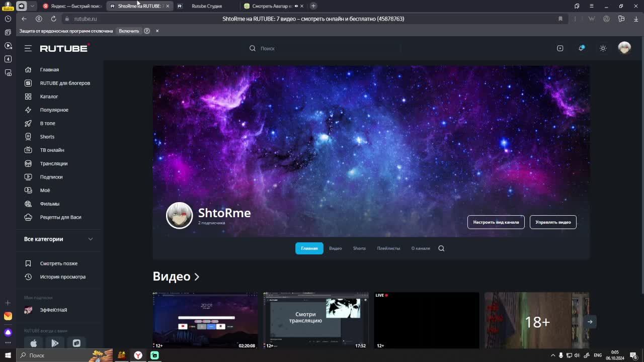
Task: Open В топе in the sidebar
Action: 47,123
